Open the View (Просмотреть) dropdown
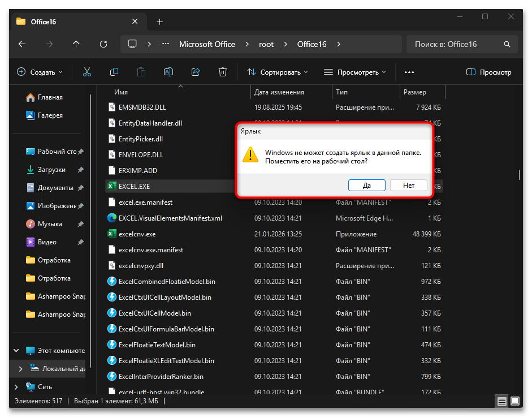Image resolution: width=532 pixels, height=418 pixels. 355,72
